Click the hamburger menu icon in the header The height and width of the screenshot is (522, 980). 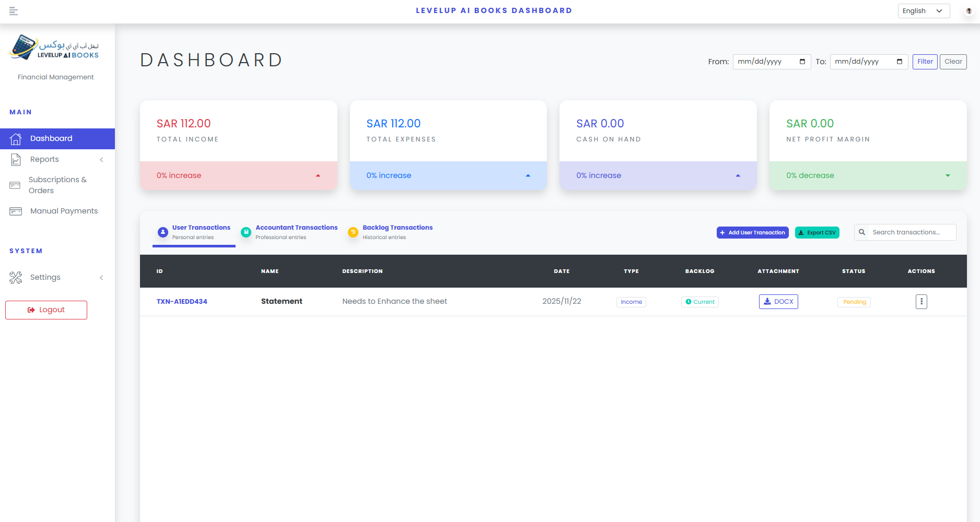click(x=14, y=11)
